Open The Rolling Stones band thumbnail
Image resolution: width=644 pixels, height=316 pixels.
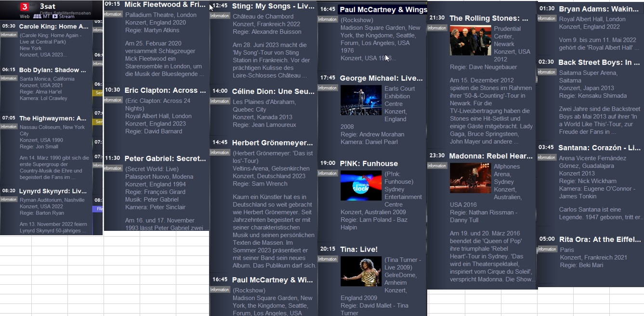click(x=471, y=40)
